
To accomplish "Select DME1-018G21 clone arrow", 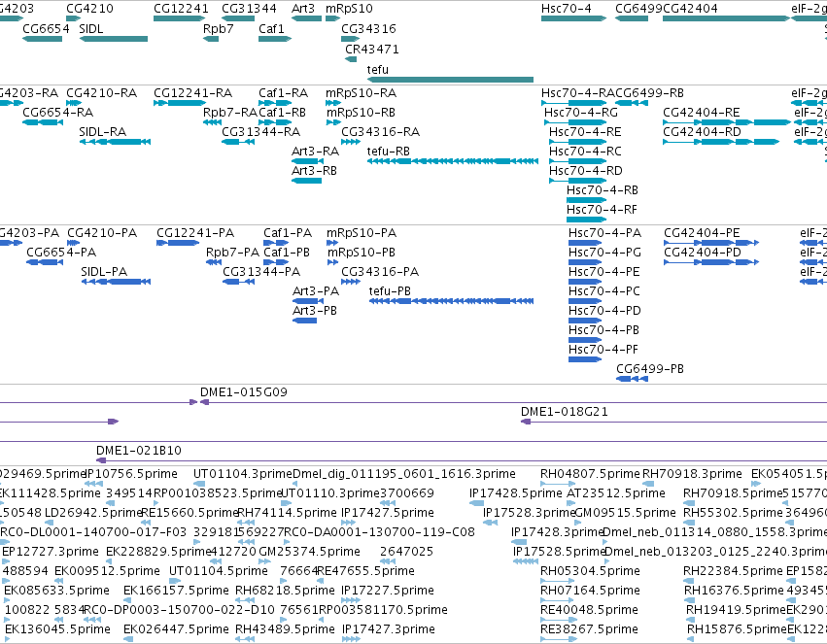I will pos(526,422).
